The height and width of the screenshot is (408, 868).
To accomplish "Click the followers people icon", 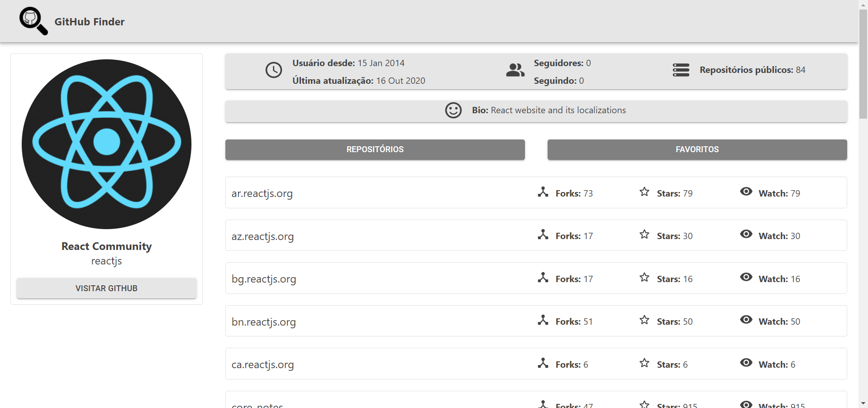I will pos(515,70).
